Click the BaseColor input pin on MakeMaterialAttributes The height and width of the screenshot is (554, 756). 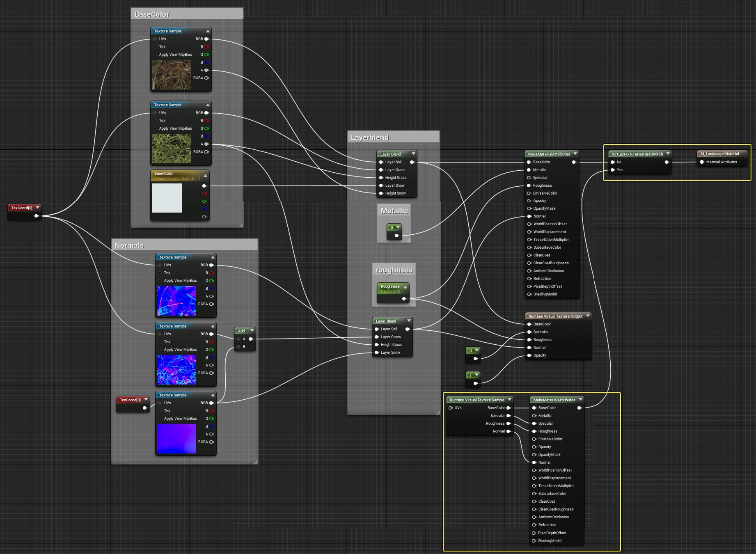point(529,162)
